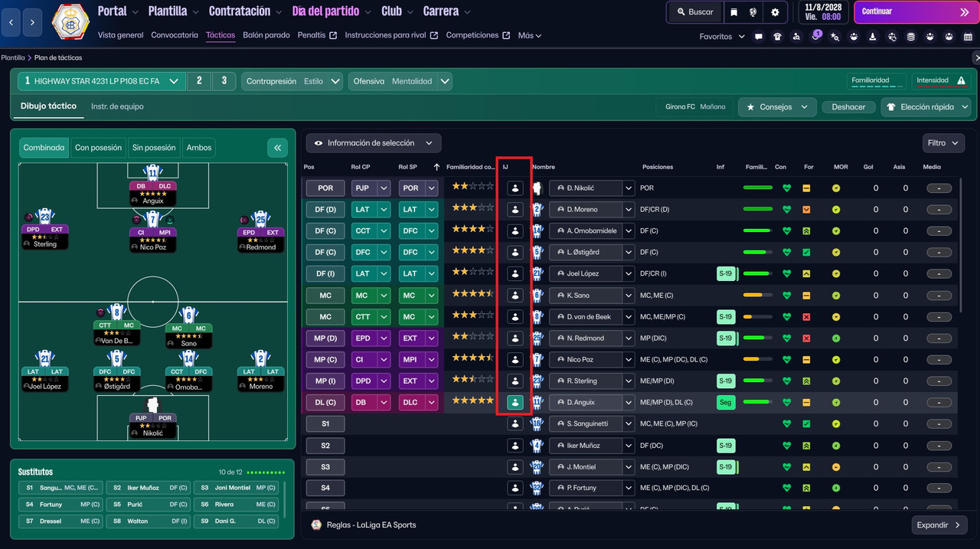Toggle the S-19 badge for R. Sterling
This screenshot has width=980, height=549.
(725, 381)
